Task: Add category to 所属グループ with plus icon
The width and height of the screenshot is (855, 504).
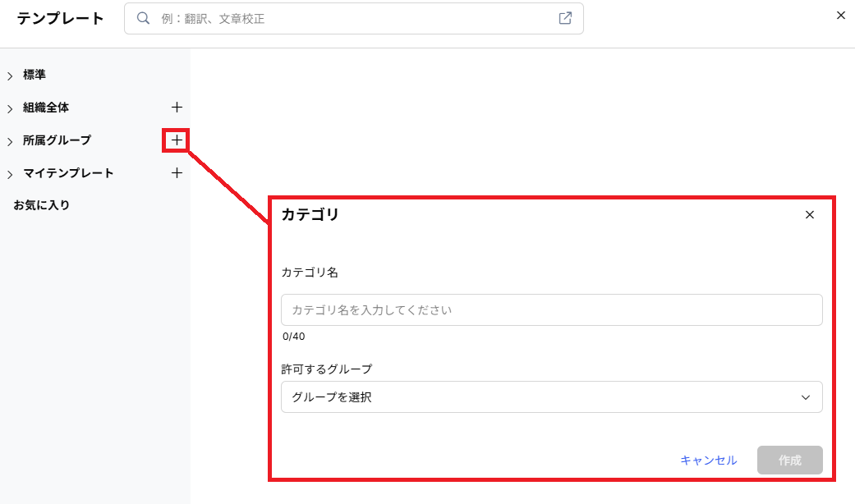Action: tap(177, 140)
